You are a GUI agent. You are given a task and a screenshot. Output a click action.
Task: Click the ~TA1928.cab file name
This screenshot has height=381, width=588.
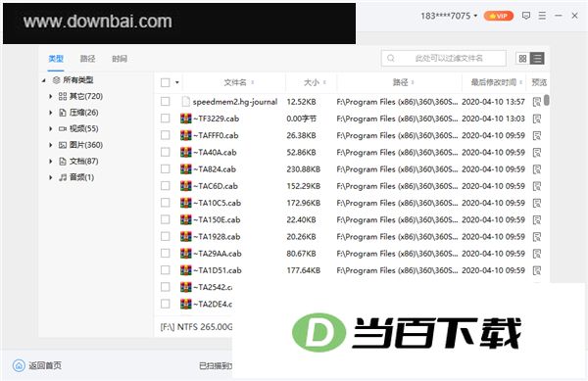(217, 237)
